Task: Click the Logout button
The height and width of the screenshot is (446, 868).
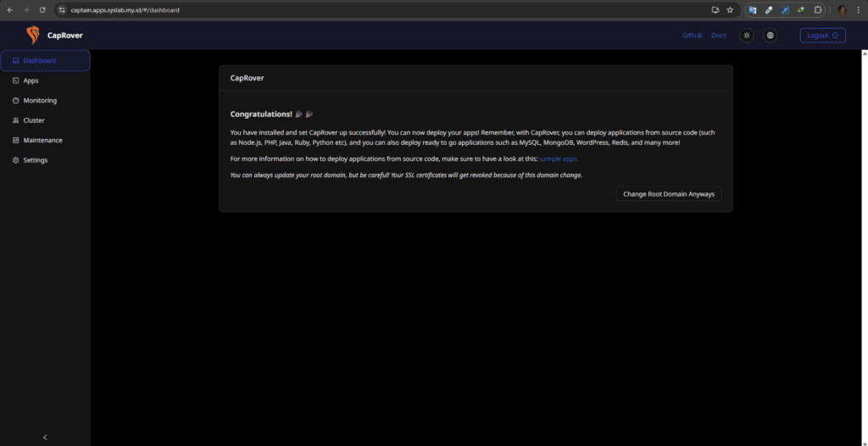Action: coord(822,36)
